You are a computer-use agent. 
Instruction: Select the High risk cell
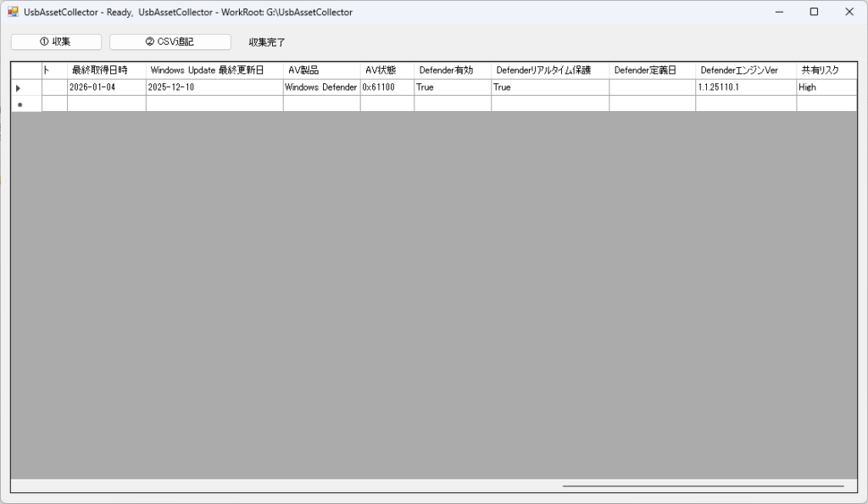point(826,87)
